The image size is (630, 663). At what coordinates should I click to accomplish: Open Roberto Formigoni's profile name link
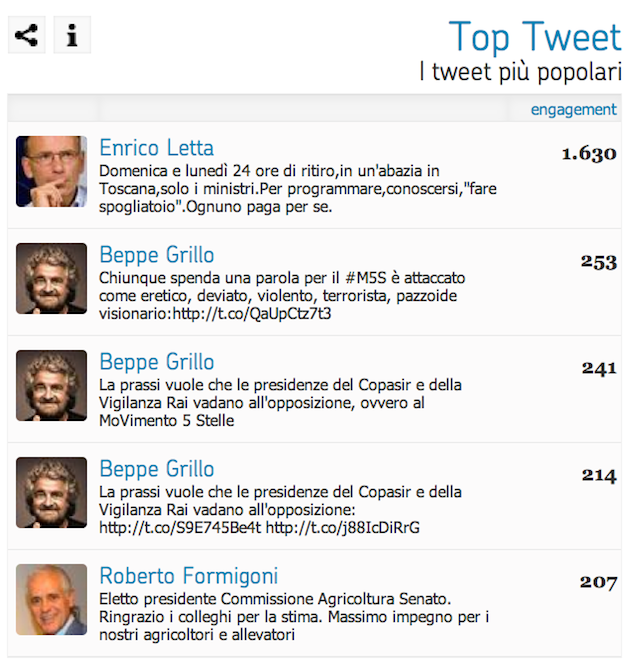coord(189,576)
